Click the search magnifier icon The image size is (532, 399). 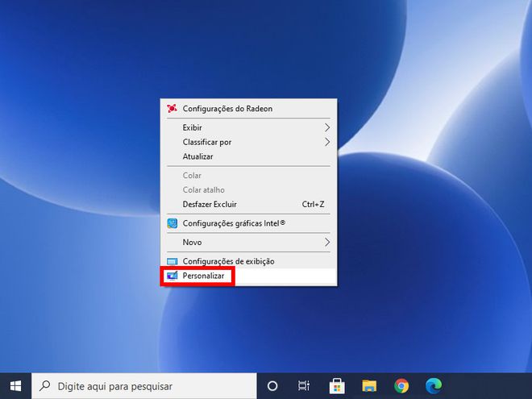click(45, 386)
